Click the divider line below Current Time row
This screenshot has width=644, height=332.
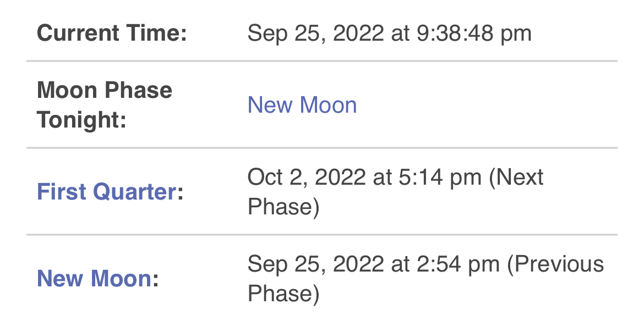click(x=322, y=61)
